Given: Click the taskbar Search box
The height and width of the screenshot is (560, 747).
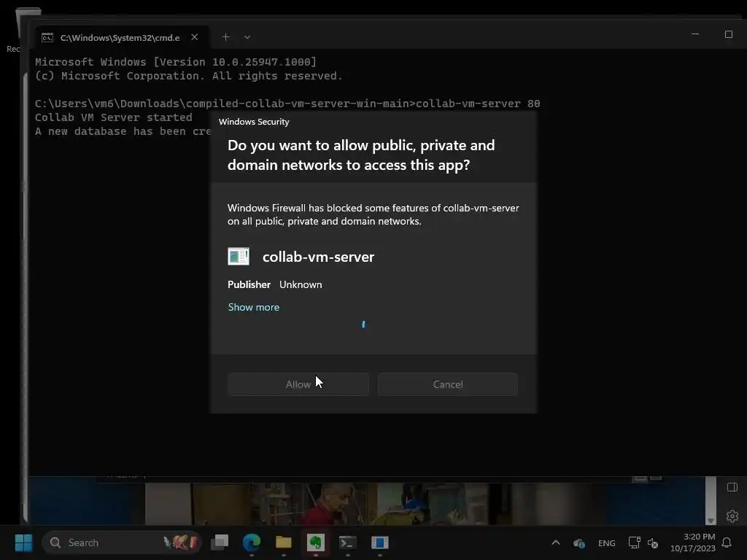Looking at the screenshot, I should point(122,542).
